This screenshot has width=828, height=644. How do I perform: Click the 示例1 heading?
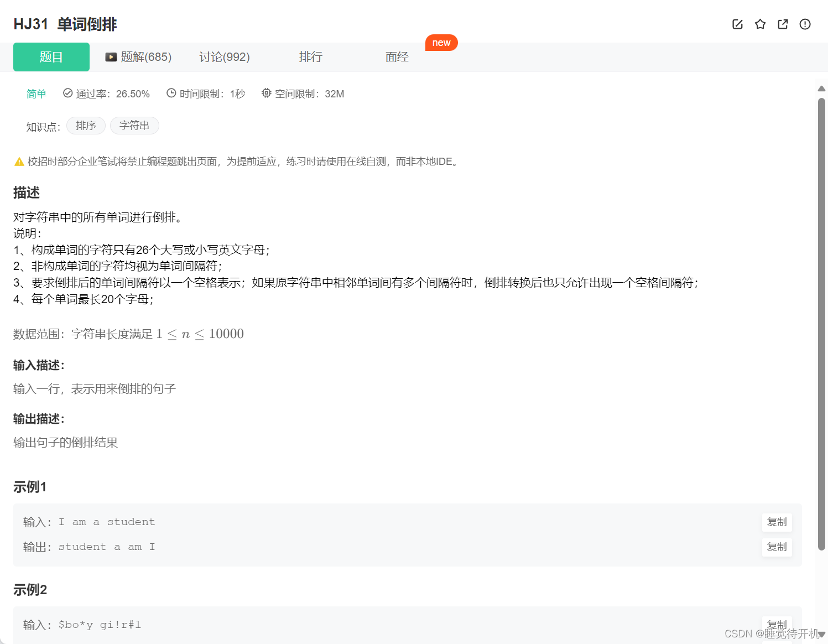(x=30, y=487)
